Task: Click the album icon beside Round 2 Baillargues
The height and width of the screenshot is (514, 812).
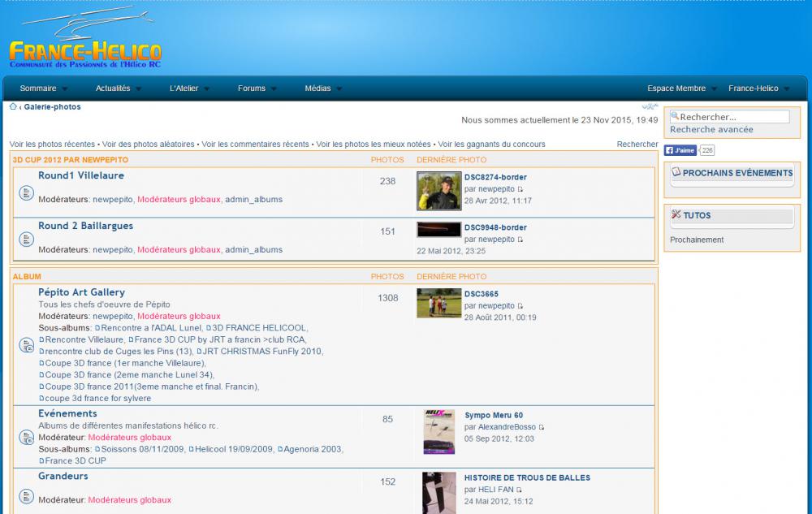Action: click(x=27, y=240)
